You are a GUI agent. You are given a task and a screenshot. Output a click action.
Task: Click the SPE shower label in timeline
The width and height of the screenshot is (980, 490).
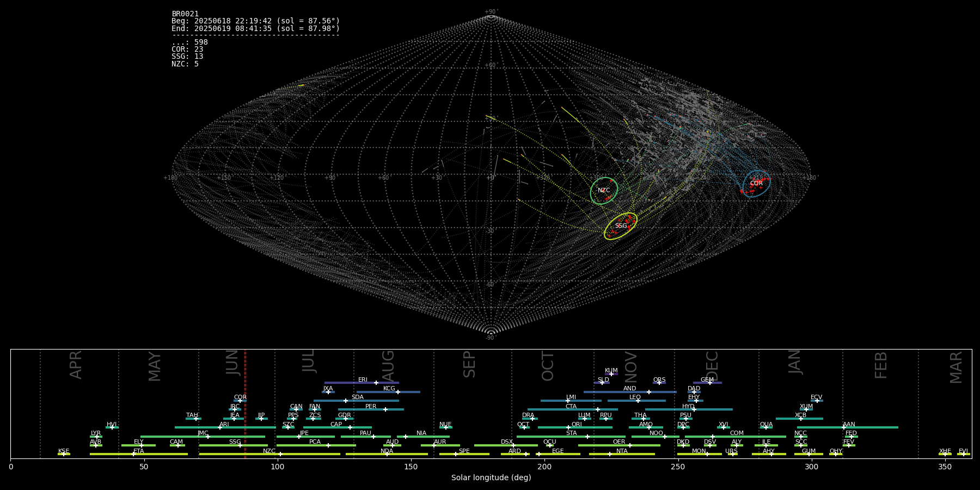464,451
